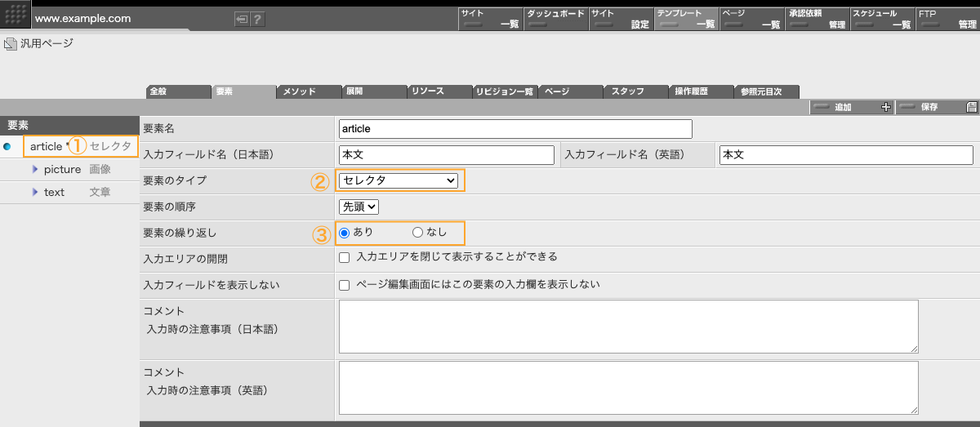
Task: Click the 汎用ページ page icon
Action: pos(10,43)
